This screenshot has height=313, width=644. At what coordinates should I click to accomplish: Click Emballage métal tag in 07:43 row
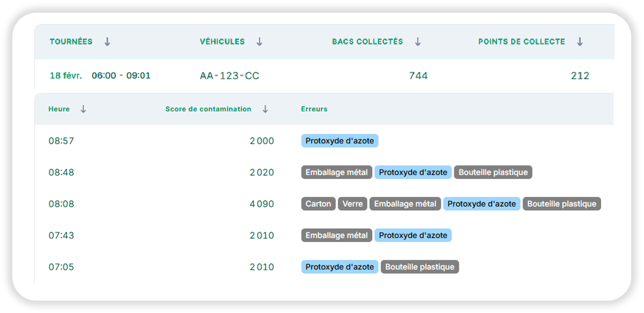point(337,236)
